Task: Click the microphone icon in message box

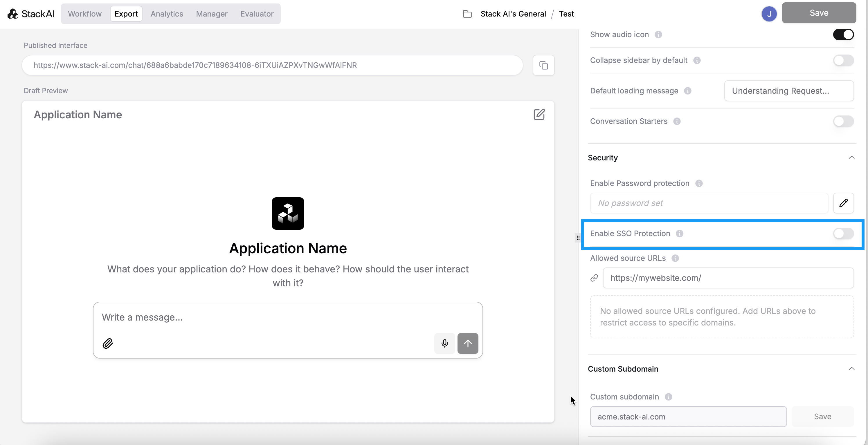Action: [x=444, y=343]
